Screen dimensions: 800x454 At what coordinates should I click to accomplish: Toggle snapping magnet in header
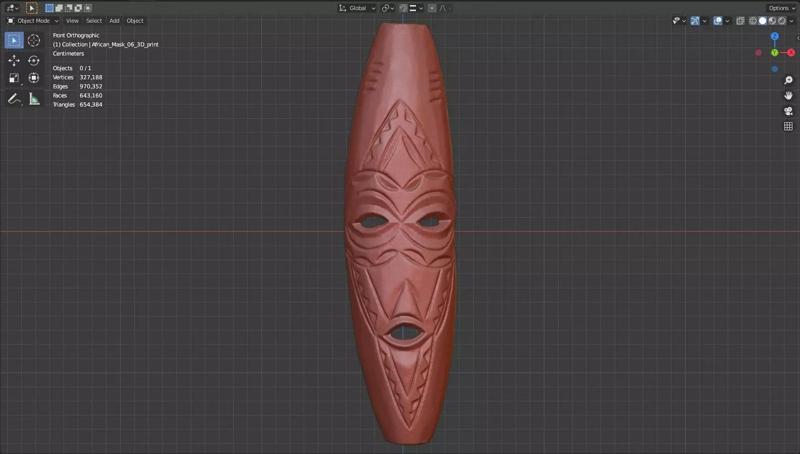(404, 8)
